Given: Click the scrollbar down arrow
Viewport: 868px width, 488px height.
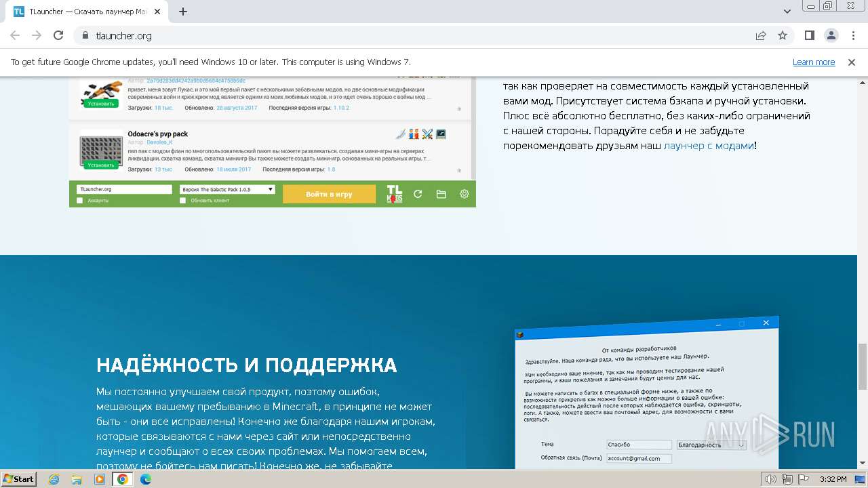Looking at the screenshot, I should coord(862,464).
